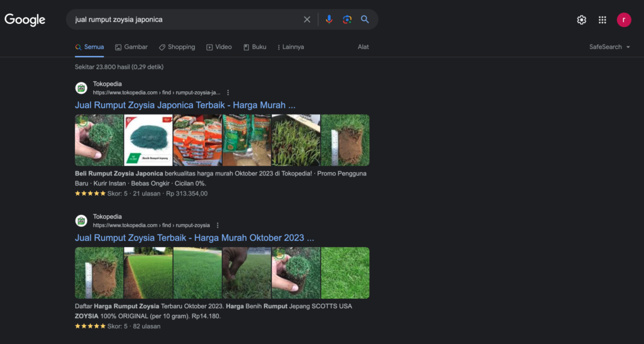Switch to the Gambar tab

131,47
